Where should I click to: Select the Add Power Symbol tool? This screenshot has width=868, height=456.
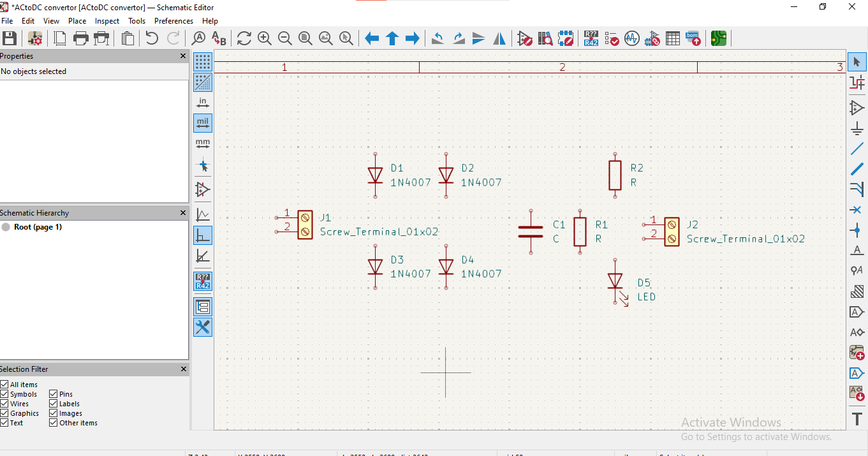(x=857, y=128)
